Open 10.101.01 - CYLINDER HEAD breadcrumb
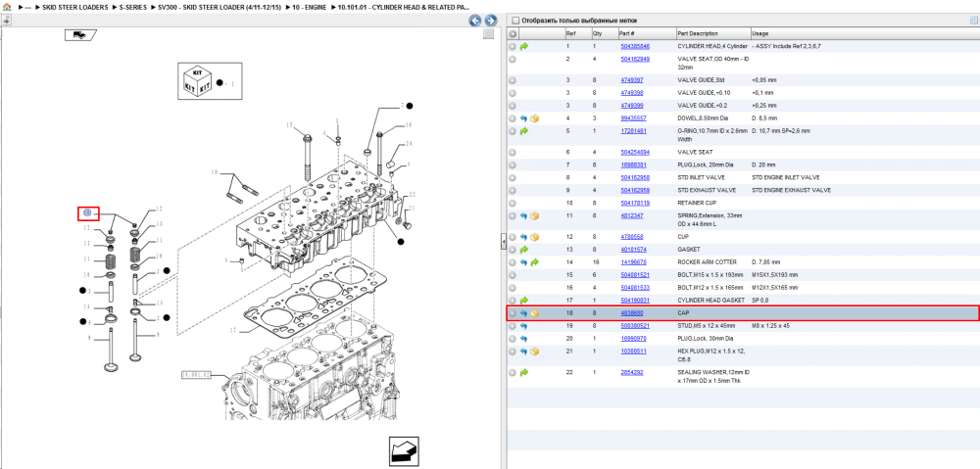 click(x=404, y=7)
